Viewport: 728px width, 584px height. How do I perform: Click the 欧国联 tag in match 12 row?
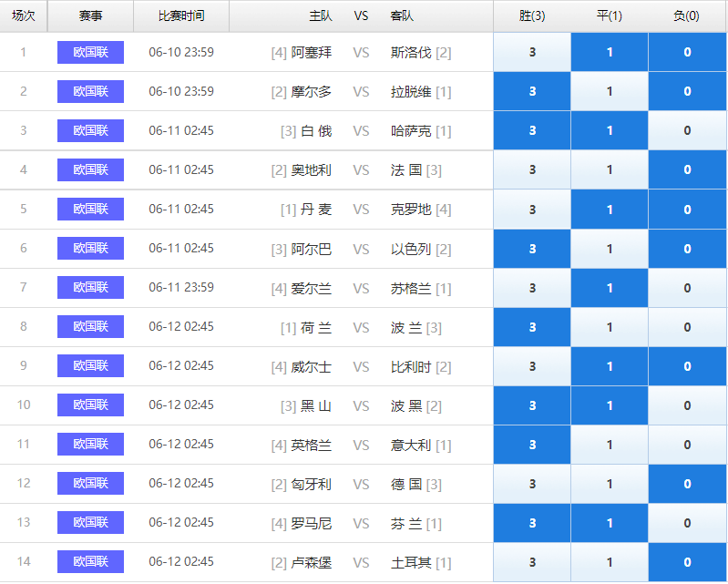90,483
